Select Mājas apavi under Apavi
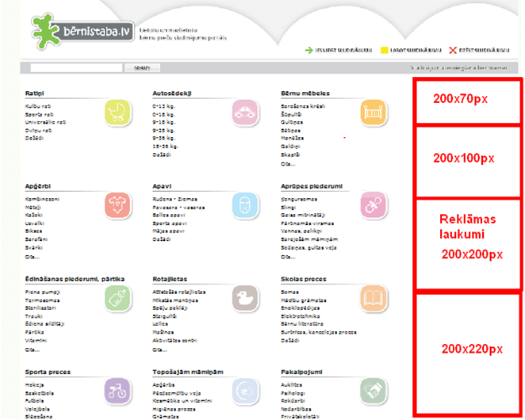Viewport: 525px width, 420px height. click(168, 231)
